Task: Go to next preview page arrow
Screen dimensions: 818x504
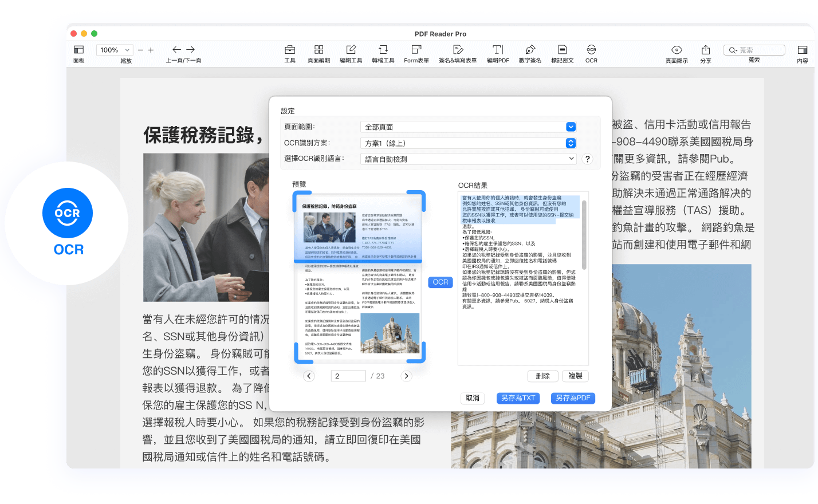Action: [406, 376]
